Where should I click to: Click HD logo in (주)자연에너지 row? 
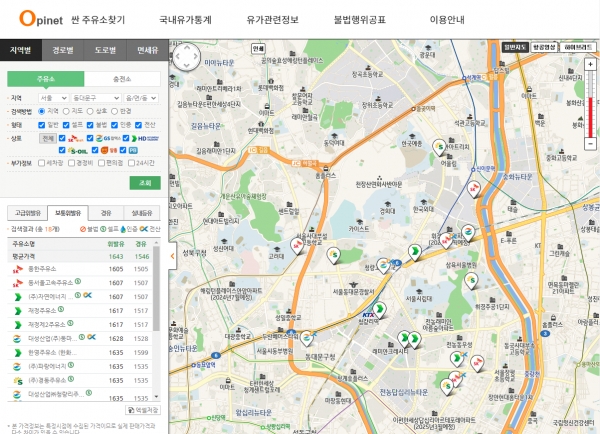18,297
